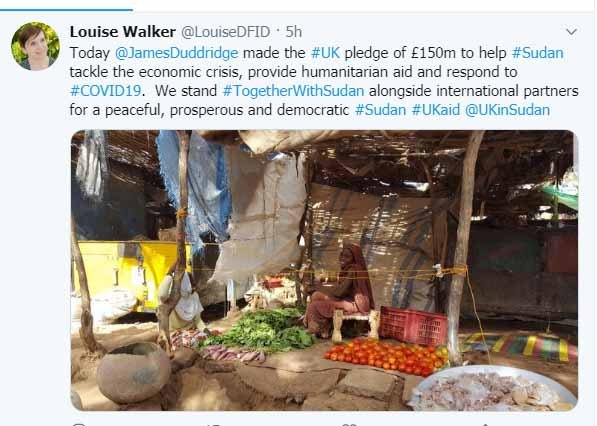
Task: Open the #UKaid hashtag
Action: 436,110
